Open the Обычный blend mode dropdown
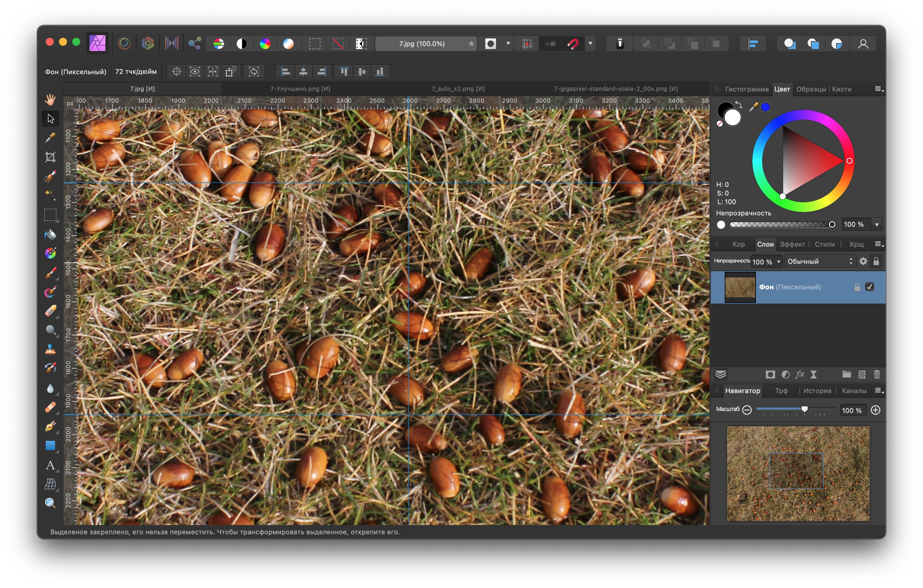923x588 pixels. [x=820, y=262]
